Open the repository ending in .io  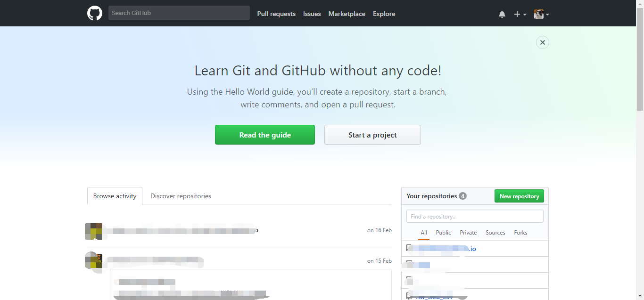(x=445, y=249)
